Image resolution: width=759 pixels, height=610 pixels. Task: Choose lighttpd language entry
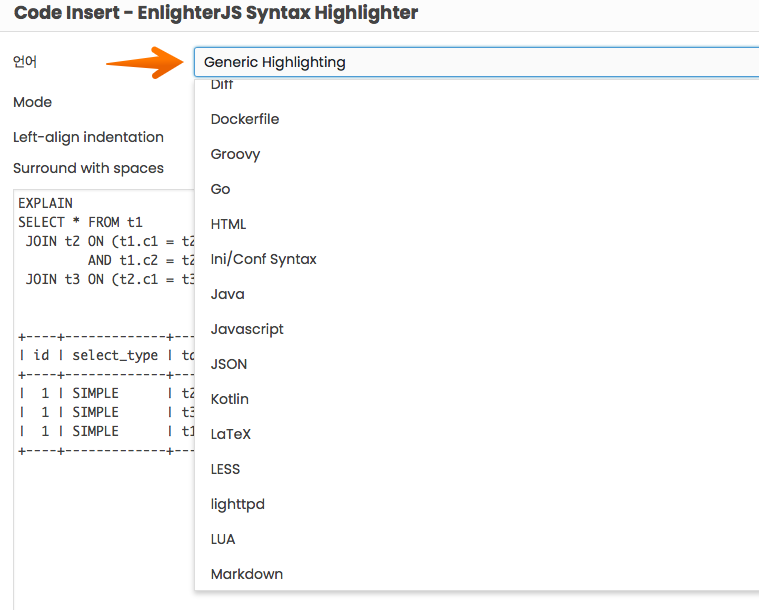click(477, 504)
